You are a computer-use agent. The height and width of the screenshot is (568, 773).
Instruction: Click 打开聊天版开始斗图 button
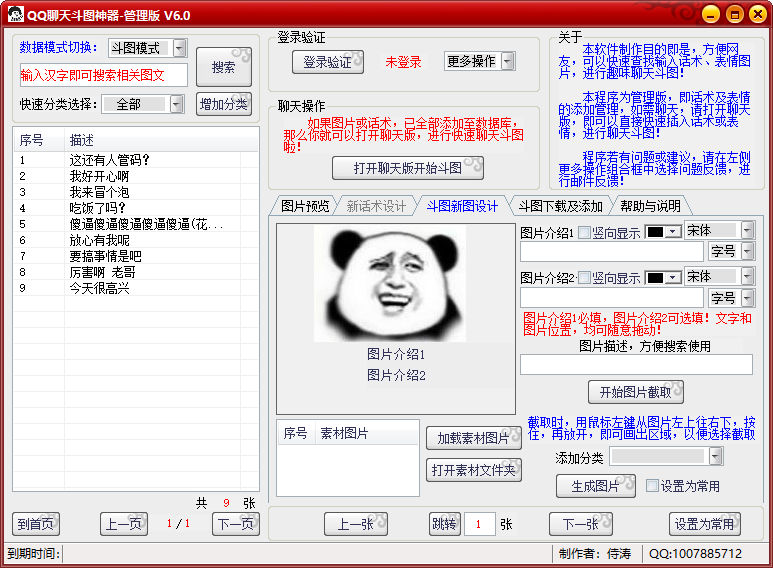[x=408, y=168]
